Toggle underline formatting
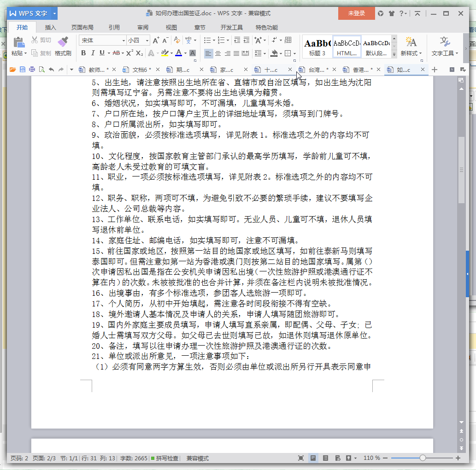Viewport: 476px width, 470px height. coord(102,53)
